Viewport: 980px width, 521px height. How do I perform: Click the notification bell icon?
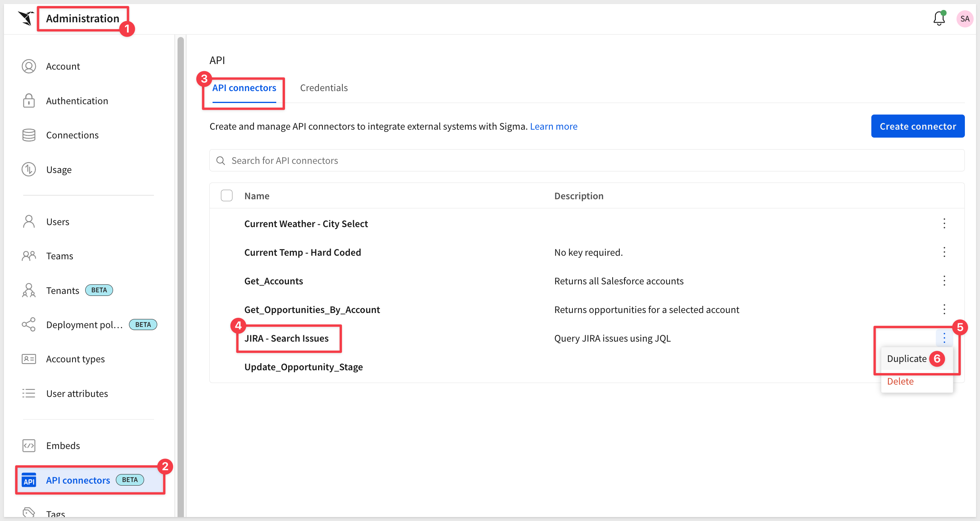[939, 19]
